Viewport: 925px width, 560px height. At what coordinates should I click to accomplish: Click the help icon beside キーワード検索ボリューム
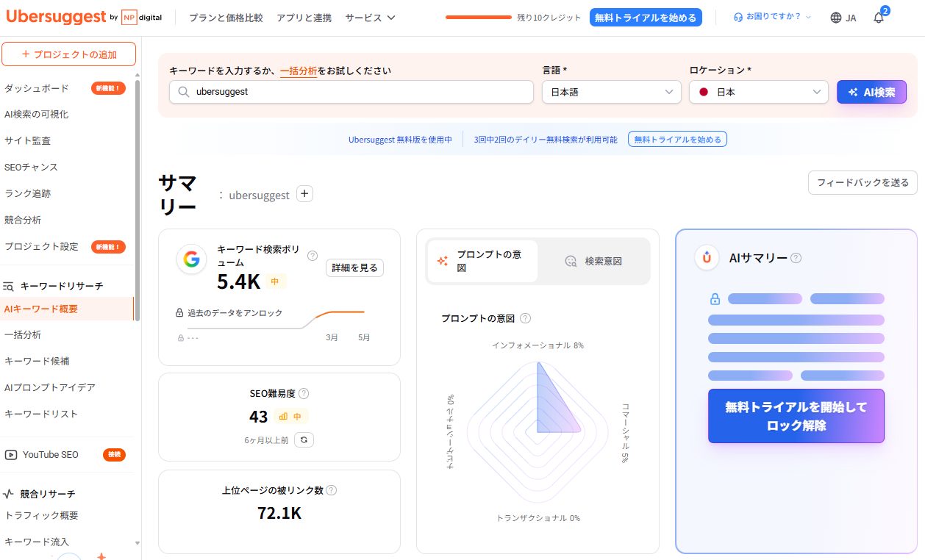312,256
